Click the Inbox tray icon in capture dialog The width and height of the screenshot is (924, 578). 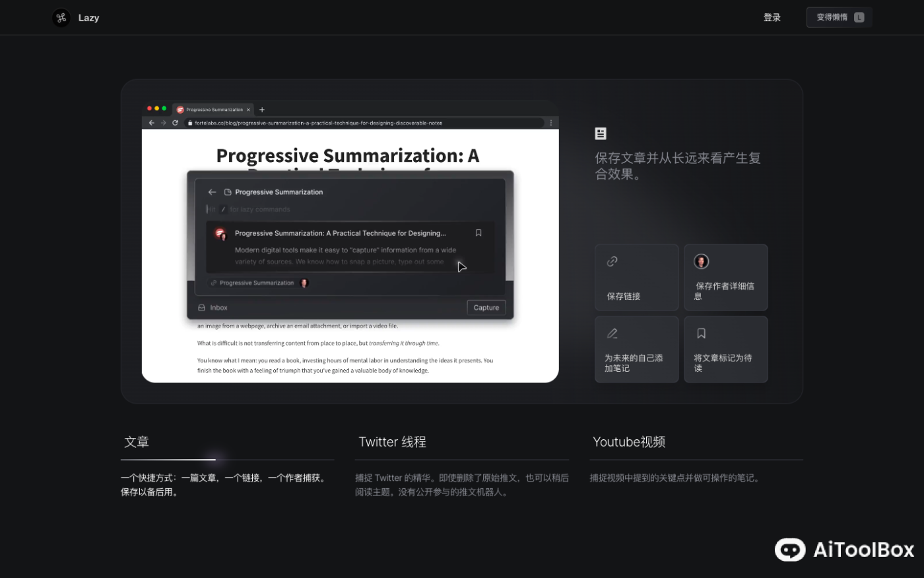(203, 307)
